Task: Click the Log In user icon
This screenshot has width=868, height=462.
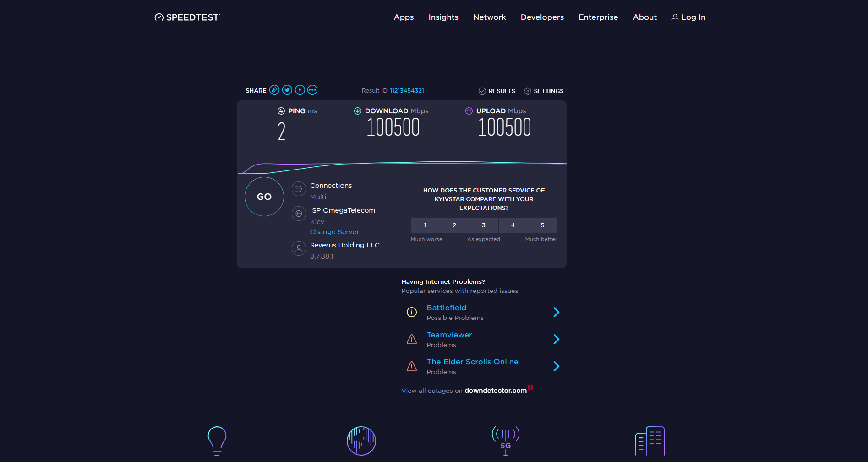Action: 675,17
